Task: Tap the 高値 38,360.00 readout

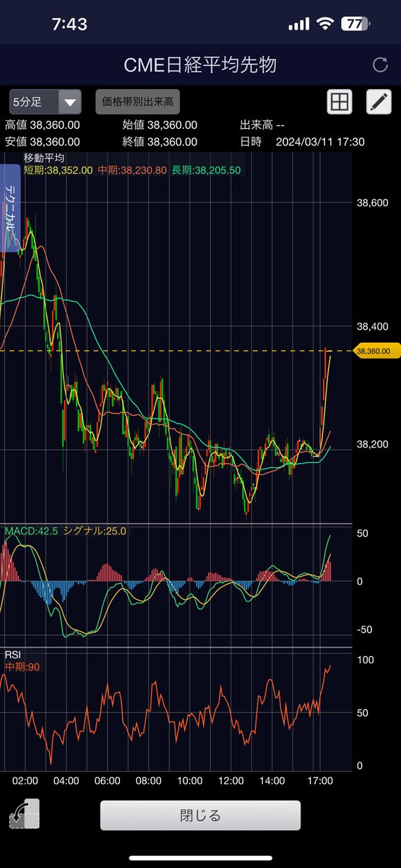Action: point(43,125)
